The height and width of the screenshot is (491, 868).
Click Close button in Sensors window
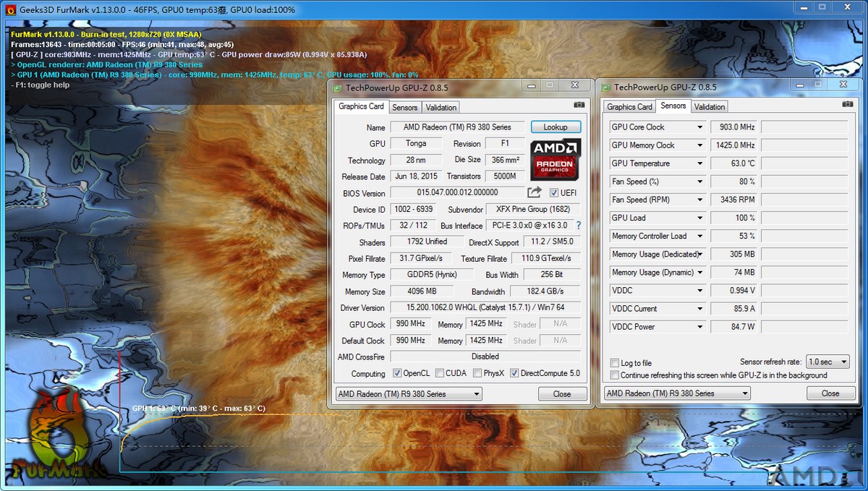click(830, 393)
